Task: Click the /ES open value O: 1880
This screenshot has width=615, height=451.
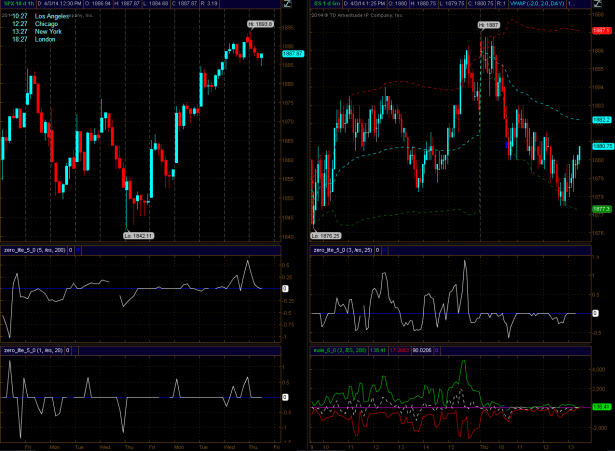Action: 398,4
